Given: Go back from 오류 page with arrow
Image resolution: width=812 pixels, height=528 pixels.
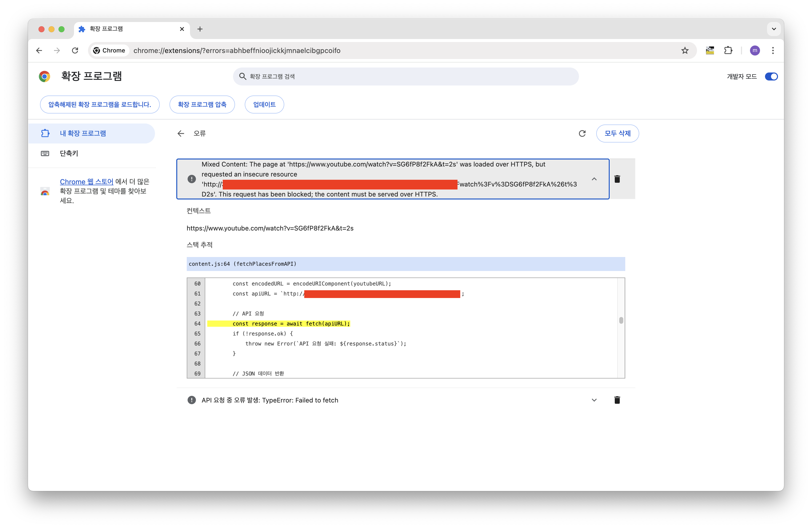Looking at the screenshot, I should (x=181, y=133).
